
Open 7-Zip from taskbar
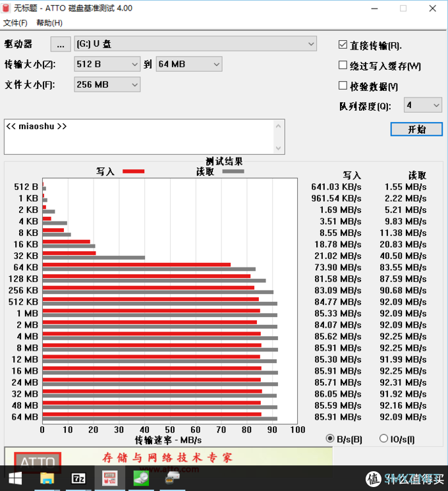(78, 478)
